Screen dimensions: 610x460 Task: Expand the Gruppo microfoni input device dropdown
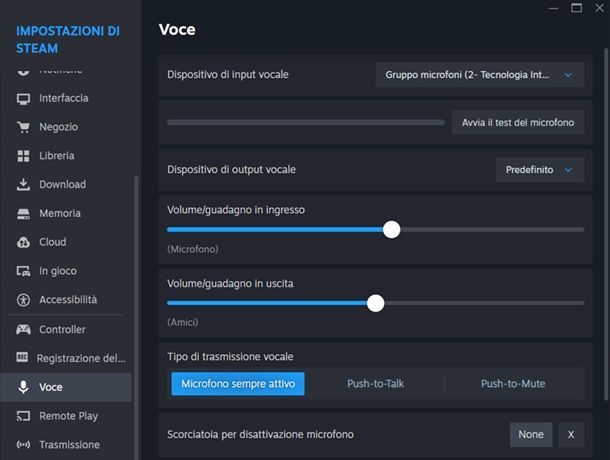tap(480, 75)
